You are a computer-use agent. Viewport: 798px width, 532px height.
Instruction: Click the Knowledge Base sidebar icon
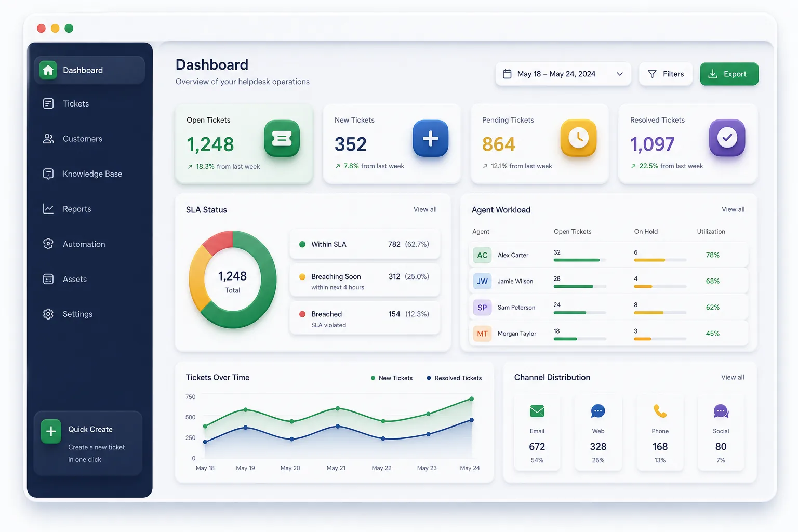click(48, 174)
